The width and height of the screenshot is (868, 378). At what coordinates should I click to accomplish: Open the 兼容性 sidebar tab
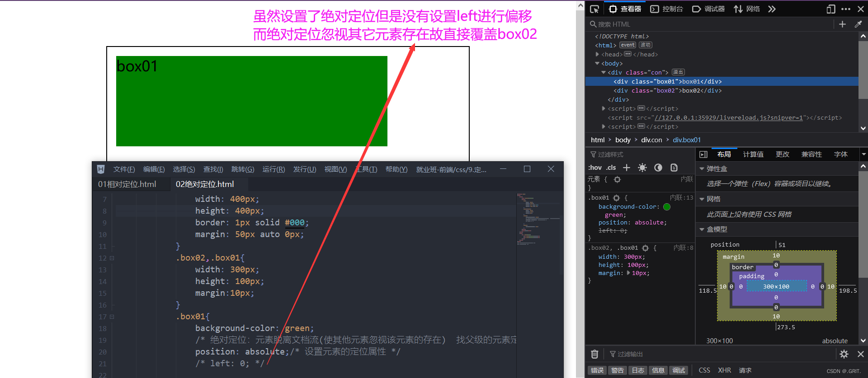pyautogui.click(x=811, y=154)
